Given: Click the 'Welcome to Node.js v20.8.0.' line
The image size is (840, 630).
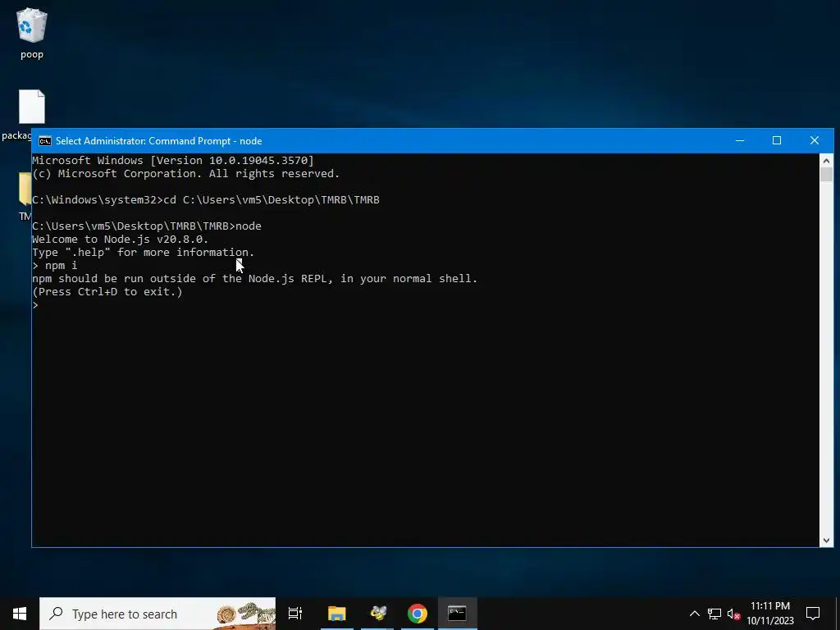Looking at the screenshot, I should tap(120, 239).
